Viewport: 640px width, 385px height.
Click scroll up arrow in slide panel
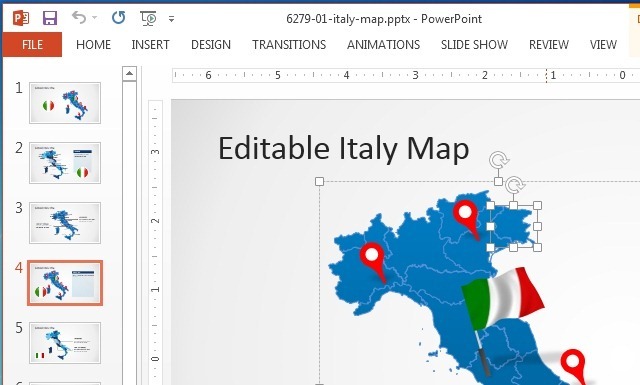[x=129, y=73]
